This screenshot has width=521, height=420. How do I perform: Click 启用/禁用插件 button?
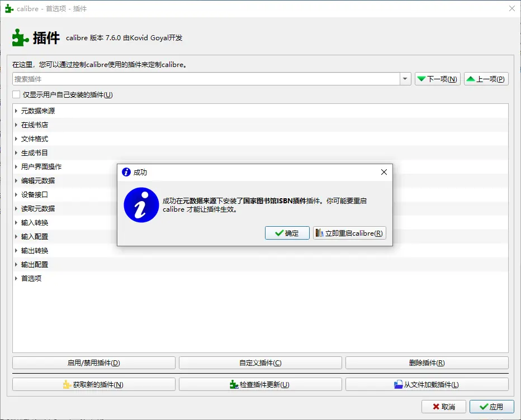(x=93, y=363)
